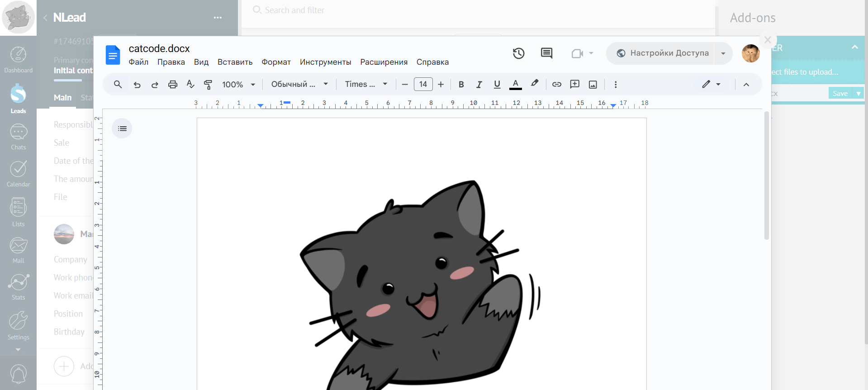The width and height of the screenshot is (868, 390).
Task: Open the paragraph style dropdown
Action: pos(299,84)
